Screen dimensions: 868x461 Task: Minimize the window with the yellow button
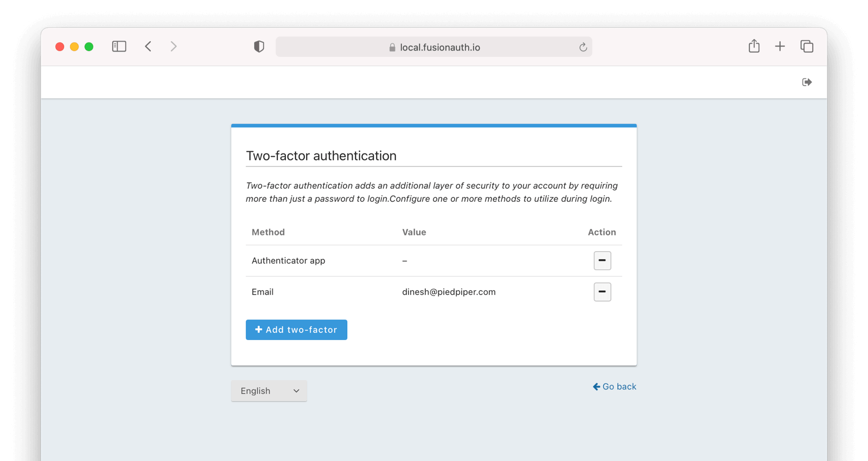tap(74, 47)
